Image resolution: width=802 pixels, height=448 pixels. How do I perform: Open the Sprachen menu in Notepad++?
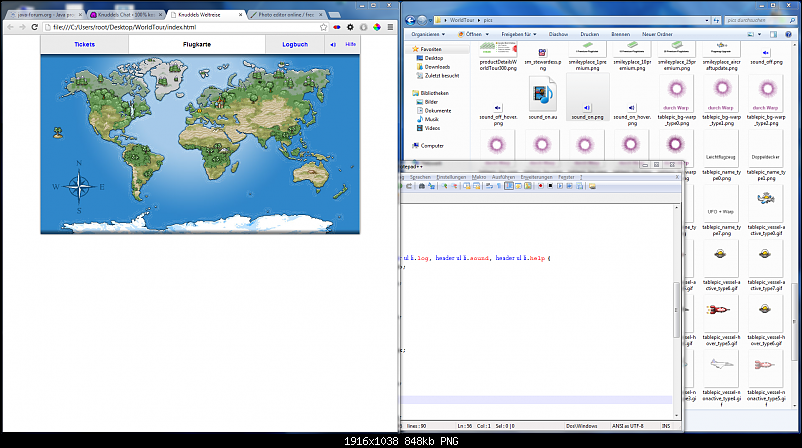pyautogui.click(x=420, y=177)
